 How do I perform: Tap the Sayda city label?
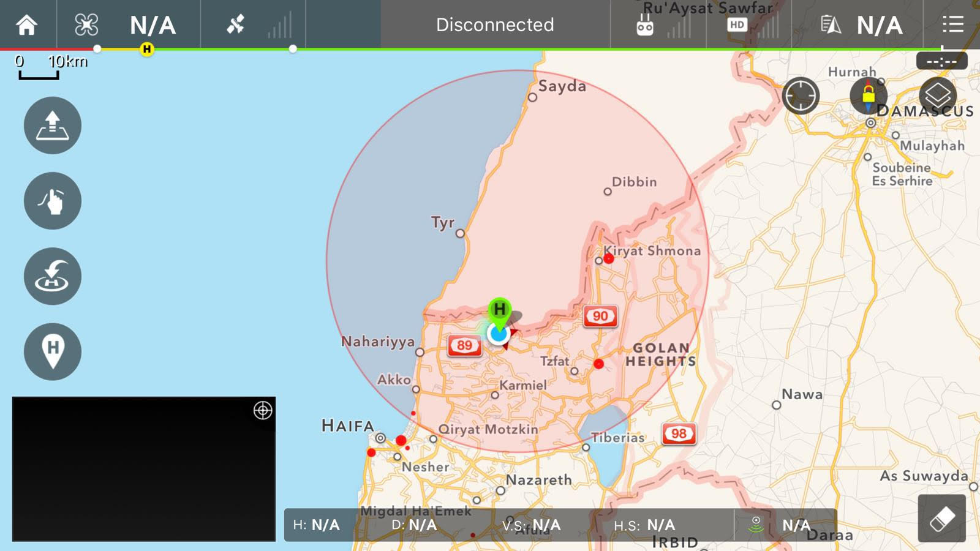pos(562,86)
